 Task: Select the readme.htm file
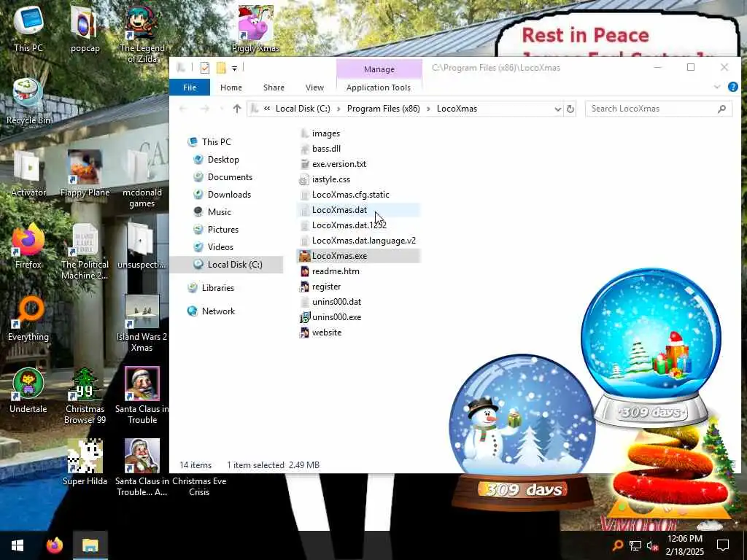[x=336, y=271]
